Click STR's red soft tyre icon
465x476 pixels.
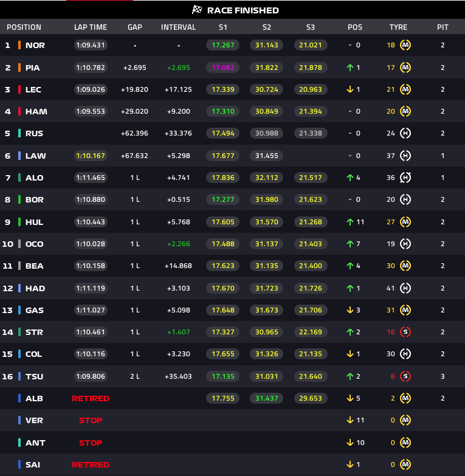tap(405, 332)
